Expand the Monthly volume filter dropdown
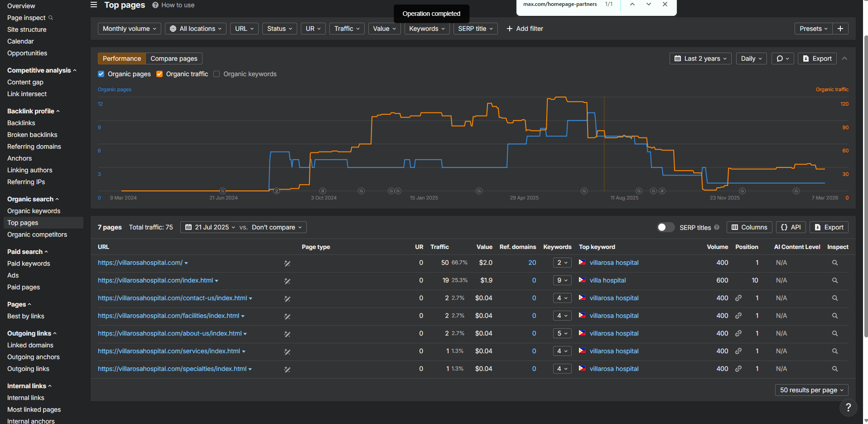Image resolution: width=868 pixels, height=424 pixels. (129, 29)
